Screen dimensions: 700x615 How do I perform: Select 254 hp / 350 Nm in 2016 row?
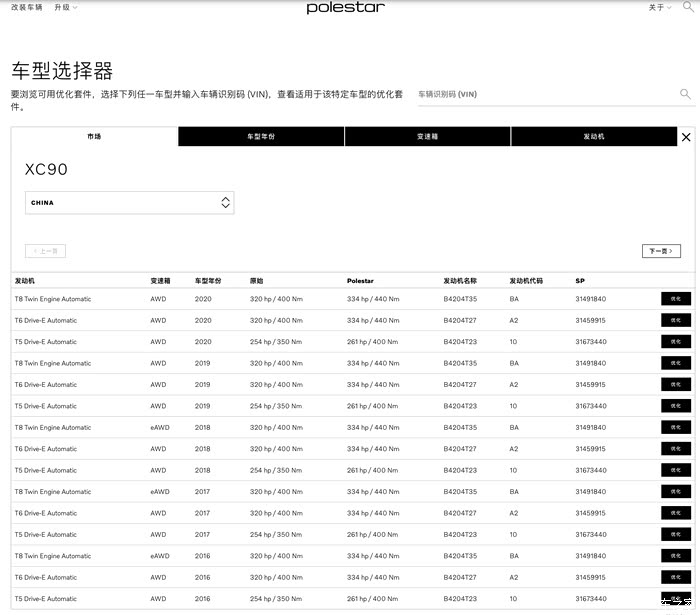point(276,598)
